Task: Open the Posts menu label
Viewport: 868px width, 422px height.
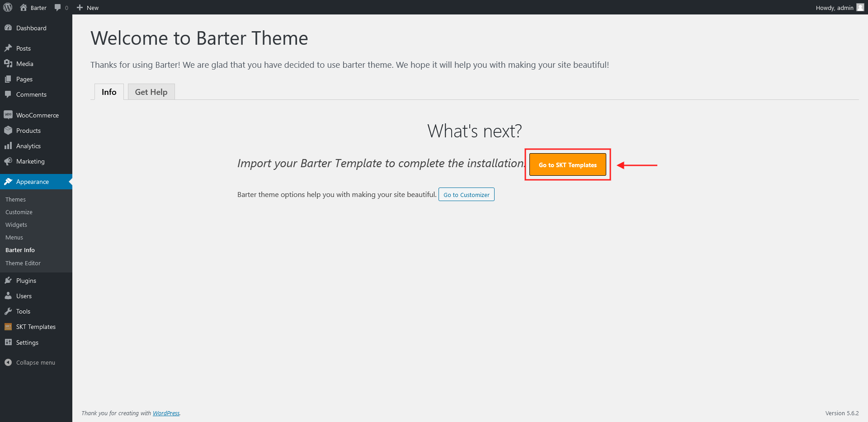Action: [24, 48]
